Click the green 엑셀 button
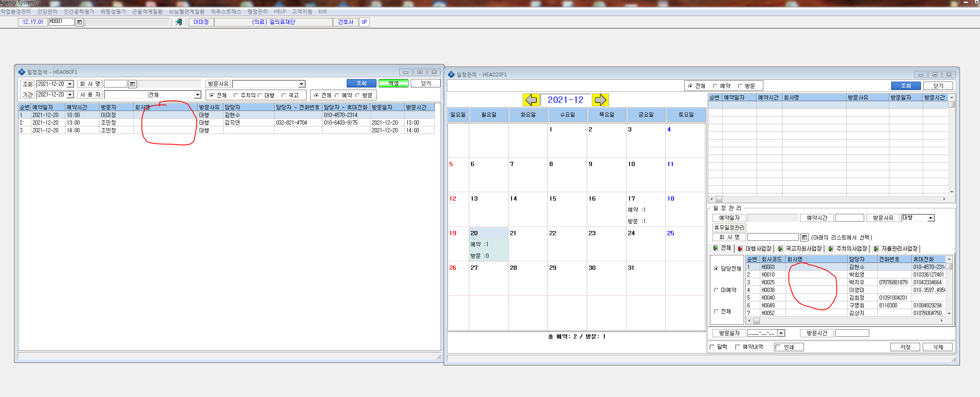Viewport: 980px width, 397px height. click(393, 84)
